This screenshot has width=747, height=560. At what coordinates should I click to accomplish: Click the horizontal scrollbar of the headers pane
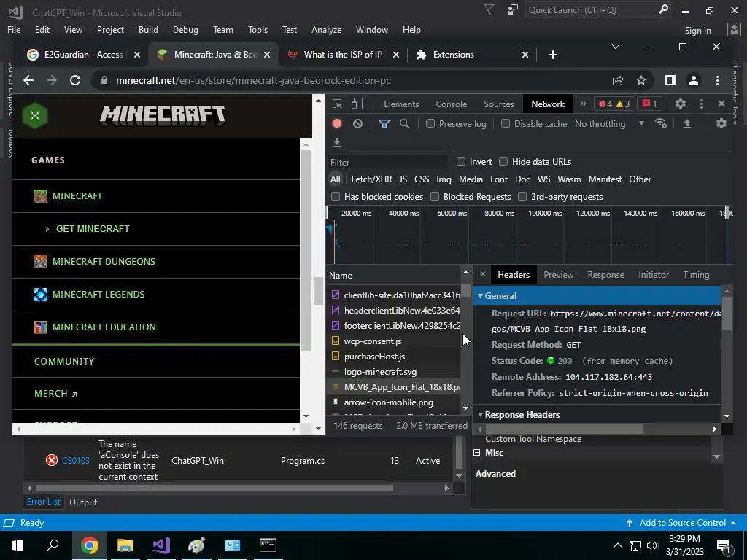tap(564, 429)
